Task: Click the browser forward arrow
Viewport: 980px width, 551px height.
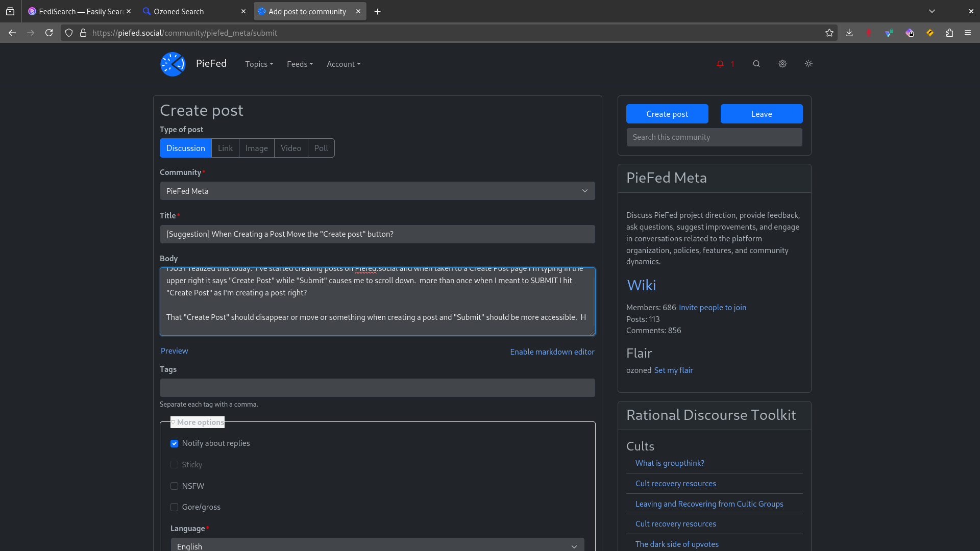Action: coord(31,33)
